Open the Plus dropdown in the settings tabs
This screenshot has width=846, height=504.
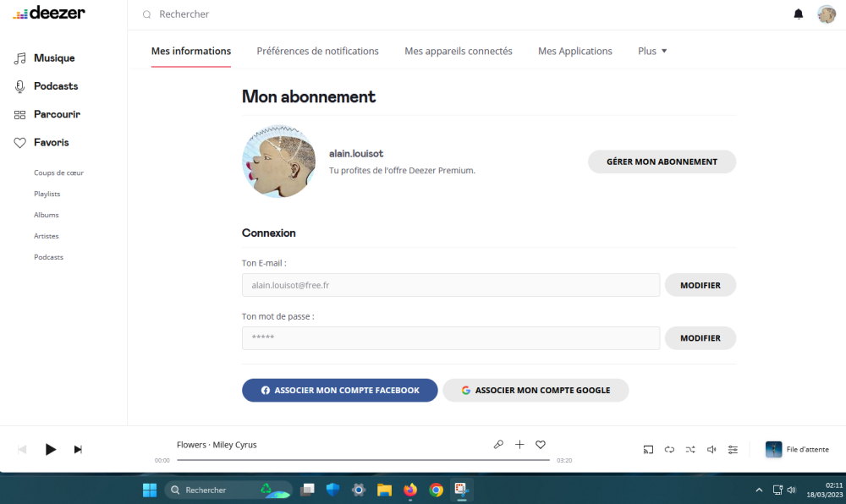[x=651, y=51]
